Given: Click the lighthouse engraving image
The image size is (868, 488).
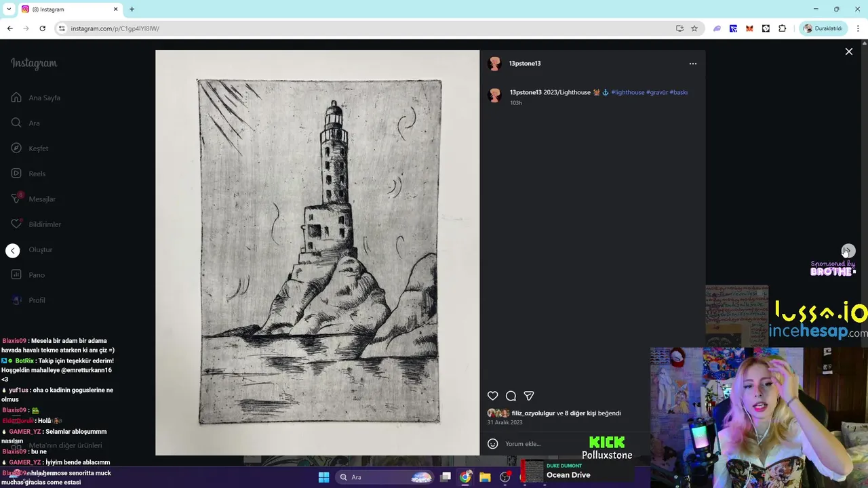Looking at the screenshot, I should coord(317,253).
